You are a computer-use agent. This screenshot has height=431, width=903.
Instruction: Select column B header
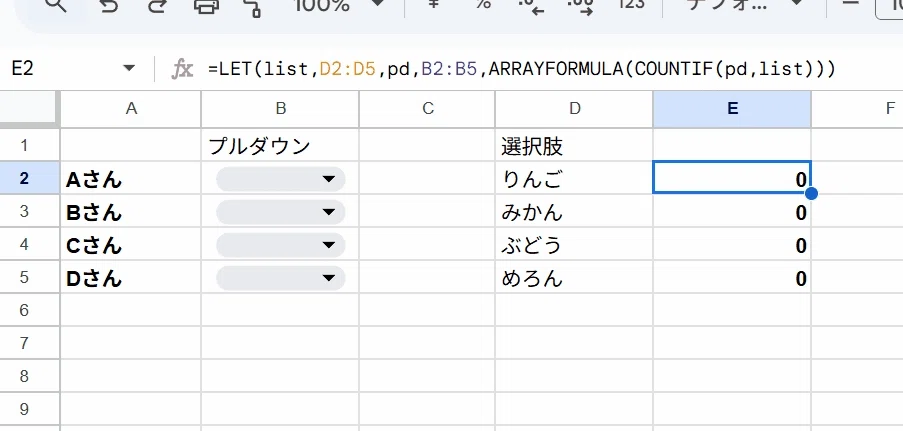pos(280,108)
